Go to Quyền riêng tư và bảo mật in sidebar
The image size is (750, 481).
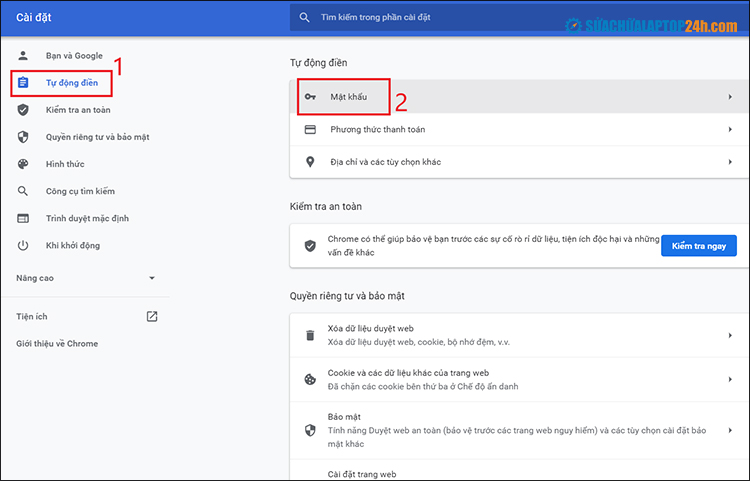98,137
